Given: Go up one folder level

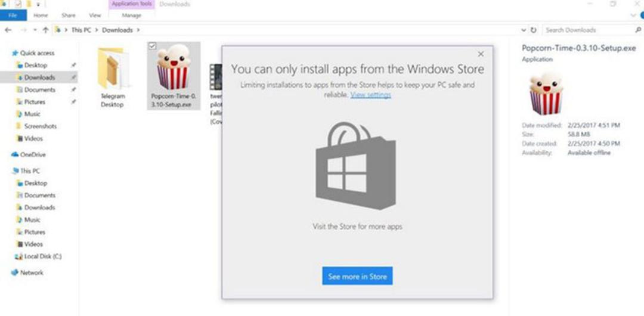Looking at the screenshot, I should [45, 30].
